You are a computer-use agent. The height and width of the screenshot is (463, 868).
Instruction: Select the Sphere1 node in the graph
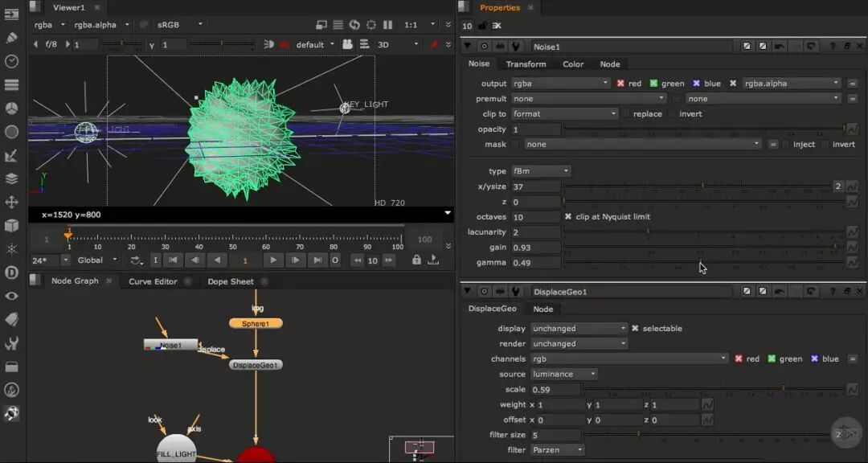pyautogui.click(x=256, y=323)
